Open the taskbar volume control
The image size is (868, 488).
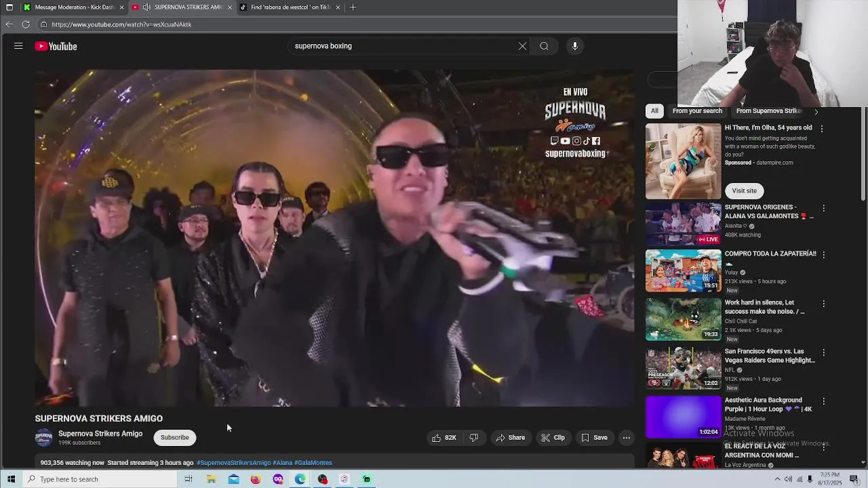(788, 479)
